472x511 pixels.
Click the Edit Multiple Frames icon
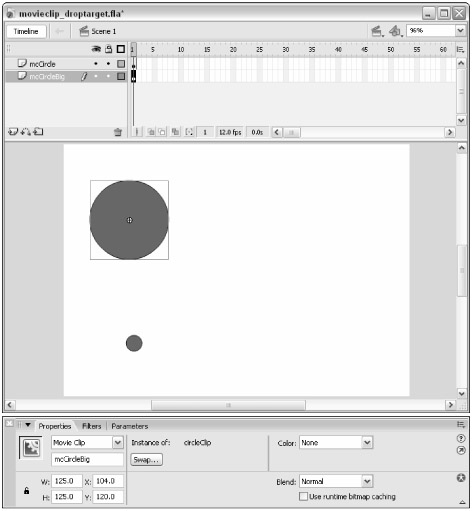tap(175, 132)
